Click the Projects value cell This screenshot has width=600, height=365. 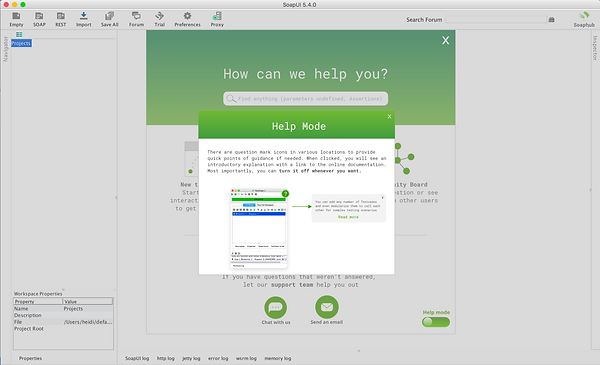88,308
